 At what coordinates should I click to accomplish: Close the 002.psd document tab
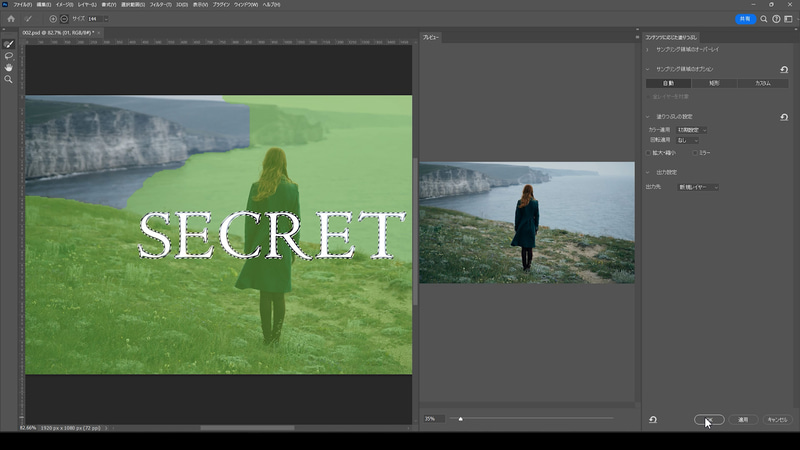click(x=99, y=33)
